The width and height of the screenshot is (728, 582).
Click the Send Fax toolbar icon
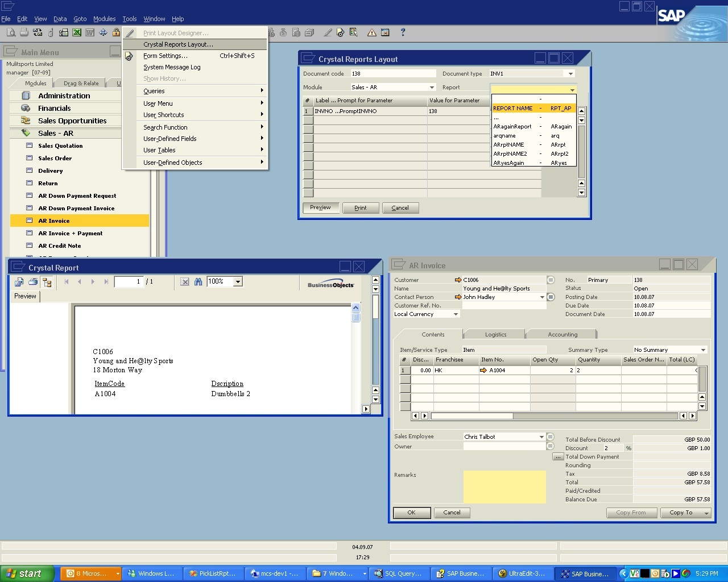63,33
